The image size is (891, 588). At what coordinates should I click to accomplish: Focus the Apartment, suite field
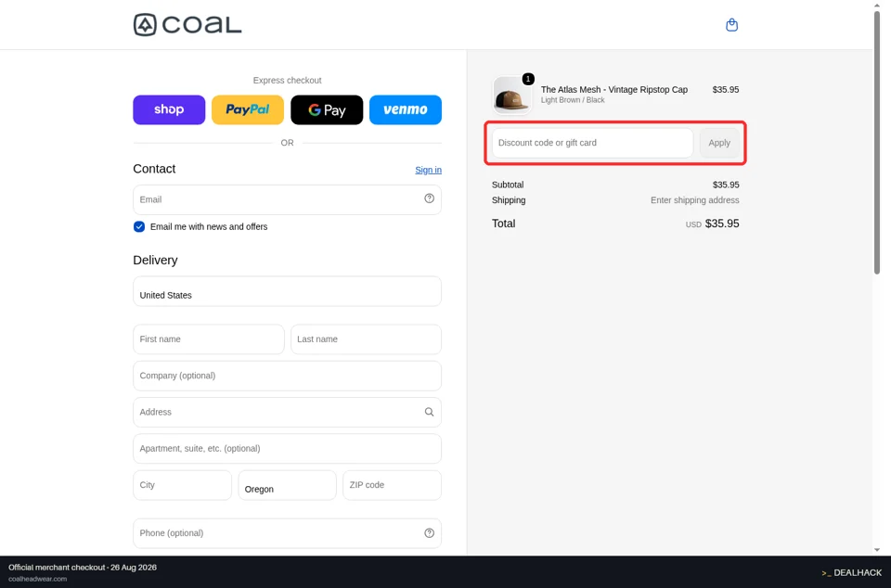[287, 448]
